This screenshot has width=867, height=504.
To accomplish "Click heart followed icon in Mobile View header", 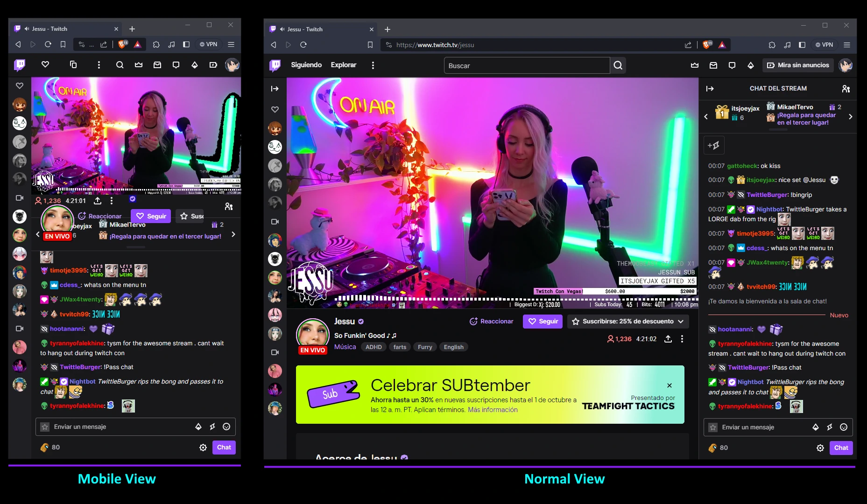I will [45, 65].
